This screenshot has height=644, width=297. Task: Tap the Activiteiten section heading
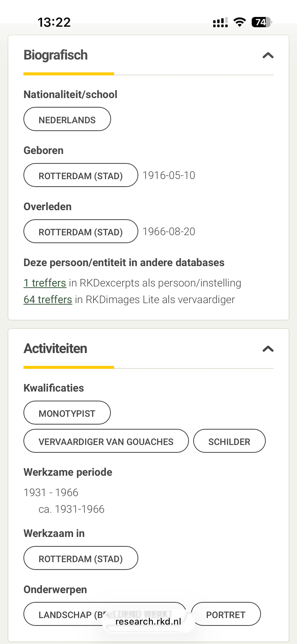(55, 348)
